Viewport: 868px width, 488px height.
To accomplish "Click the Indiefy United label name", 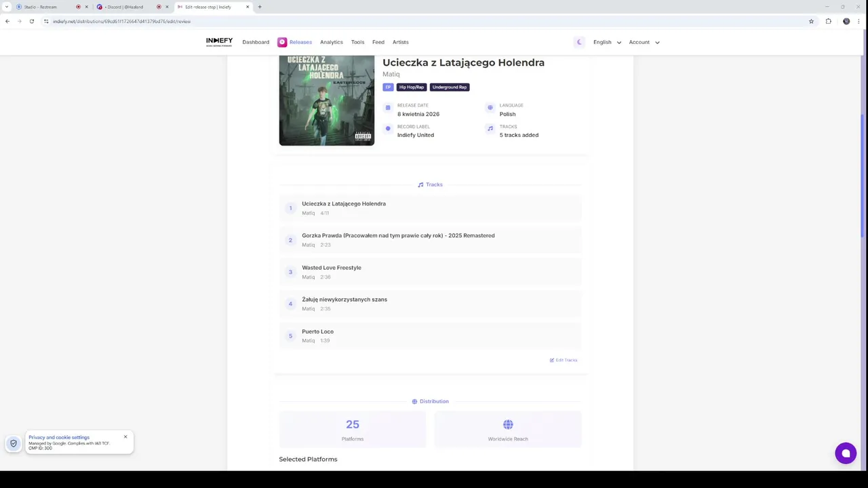I will click(x=416, y=135).
